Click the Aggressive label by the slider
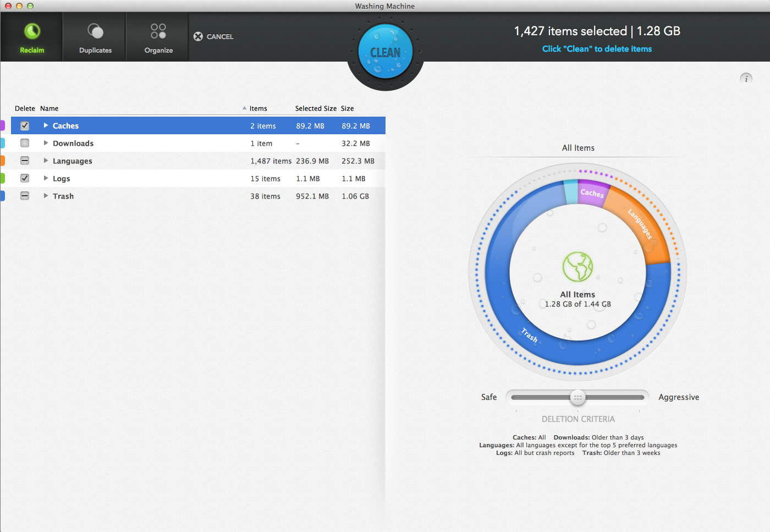Viewport: 770px width, 532px height. [x=679, y=397]
